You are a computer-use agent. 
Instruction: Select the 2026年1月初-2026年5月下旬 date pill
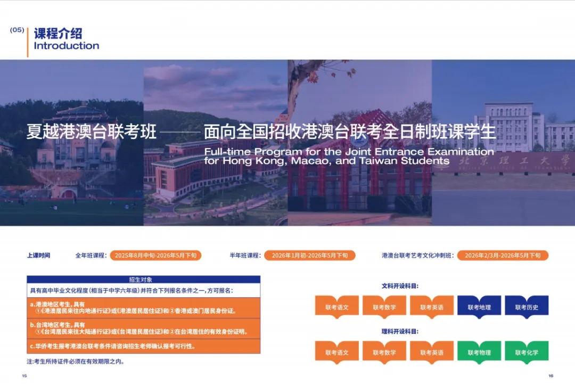tap(310, 256)
